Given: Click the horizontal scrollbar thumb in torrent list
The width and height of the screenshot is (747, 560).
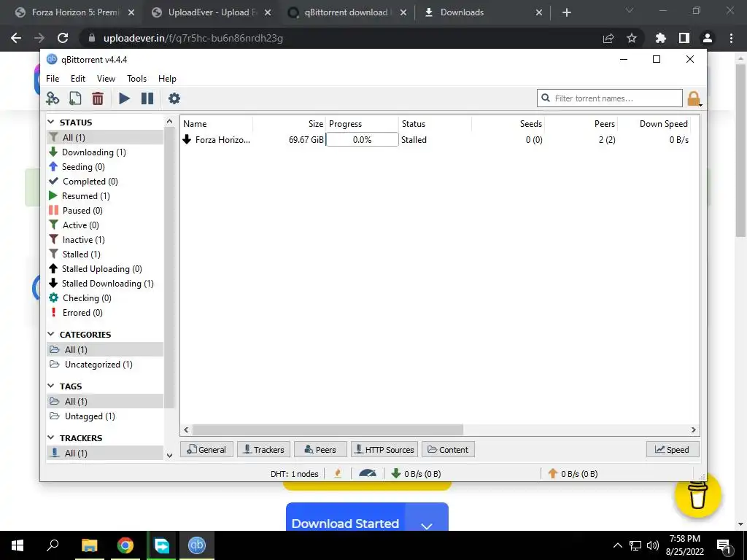Looking at the screenshot, I should pos(328,429).
